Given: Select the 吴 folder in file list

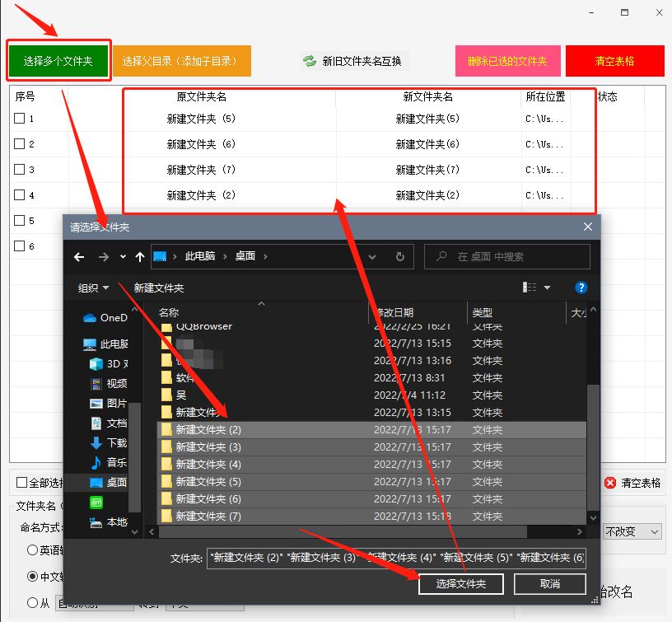Looking at the screenshot, I should pos(371,395).
